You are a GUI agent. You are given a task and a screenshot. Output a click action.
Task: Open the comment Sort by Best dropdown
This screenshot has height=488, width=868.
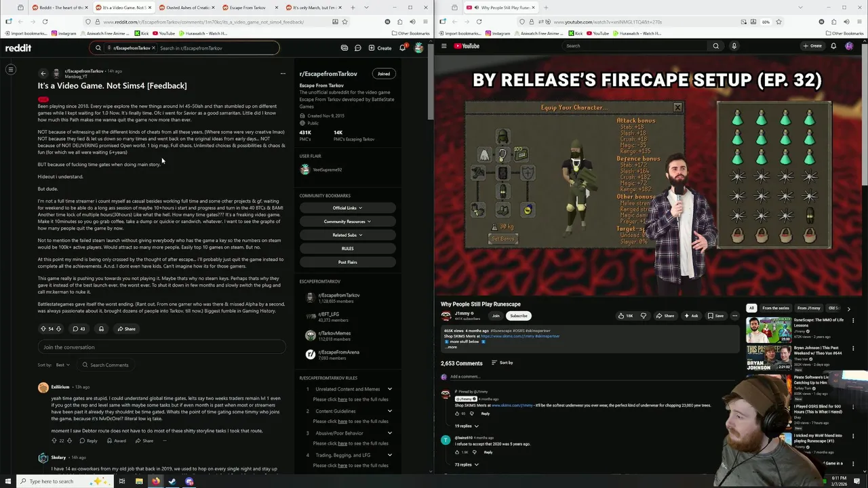pyautogui.click(x=63, y=365)
